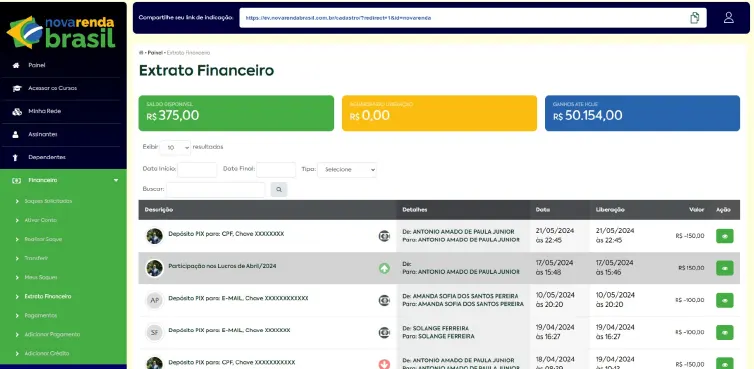This screenshot has width=754, height=369.
Task: Go to Transferir
Action: [x=36, y=258]
